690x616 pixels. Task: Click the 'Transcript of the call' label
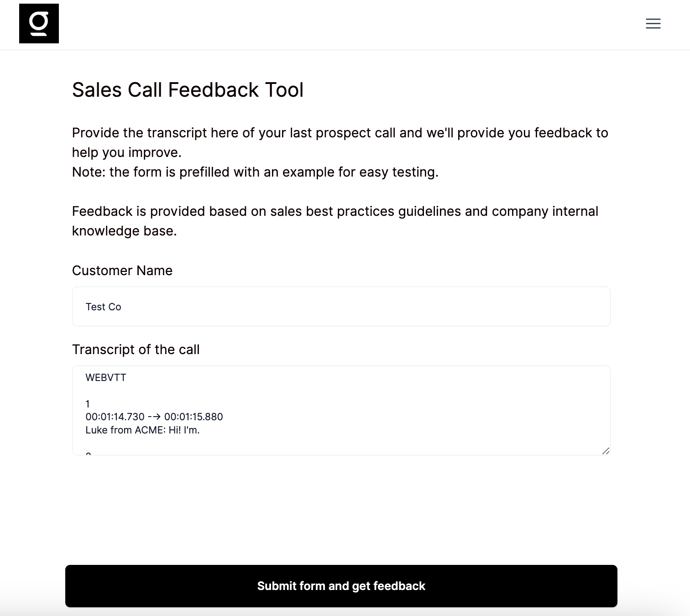pos(136,350)
